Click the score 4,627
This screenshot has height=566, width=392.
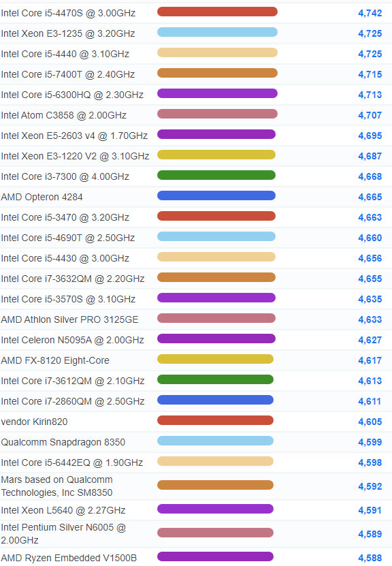[x=370, y=340]
